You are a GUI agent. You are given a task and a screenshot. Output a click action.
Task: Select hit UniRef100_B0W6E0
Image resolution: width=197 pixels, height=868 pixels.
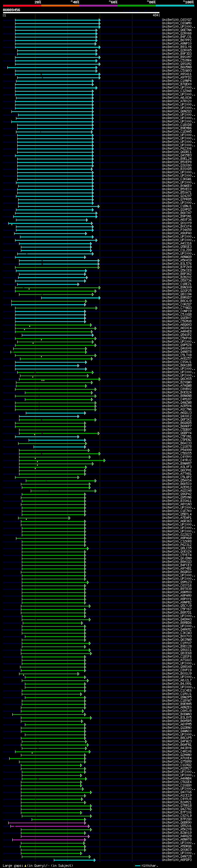pos(177,186)
